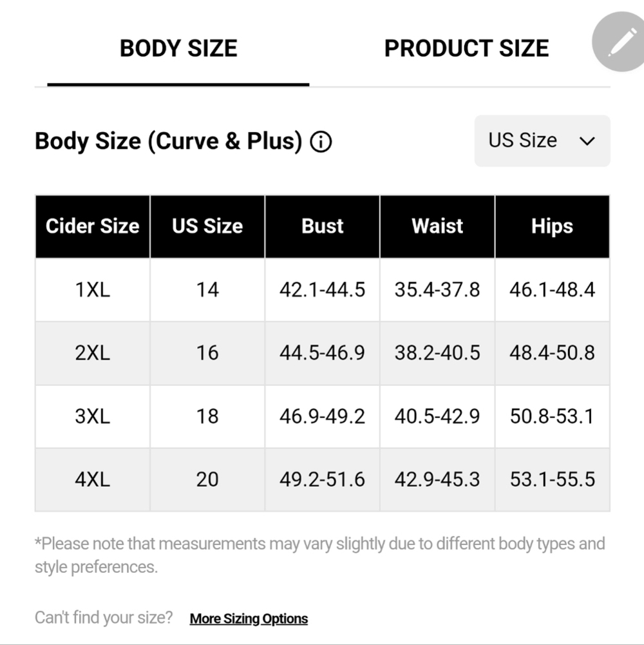
Task: Select the 3XL size cell
Action: 93,416
